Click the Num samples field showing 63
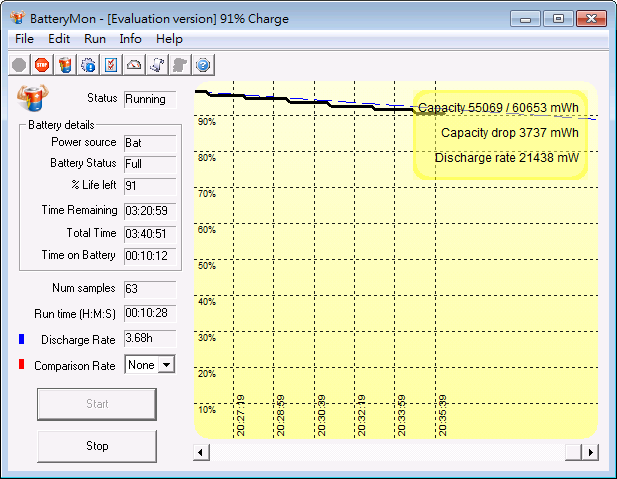617x479 pixels. point(150,289)
